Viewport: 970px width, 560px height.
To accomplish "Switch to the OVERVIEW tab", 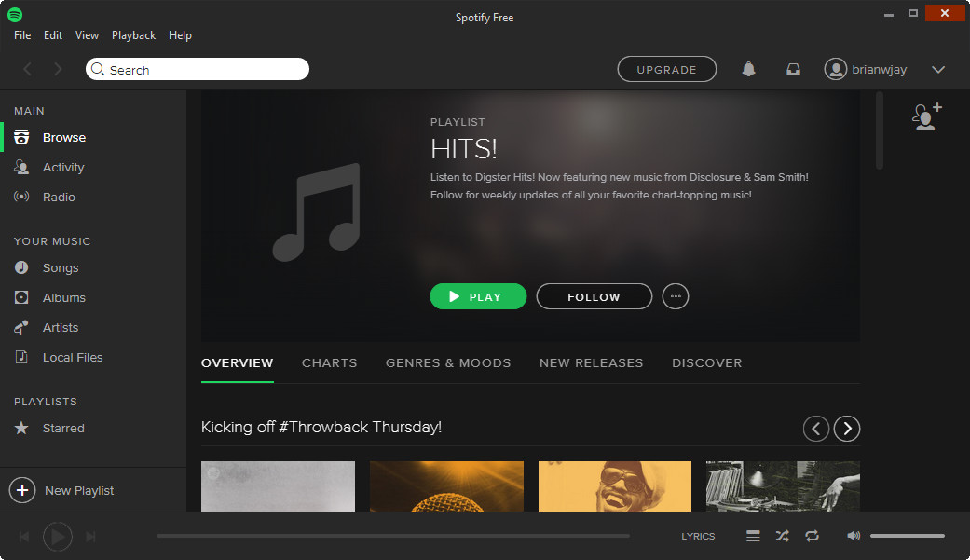I will click(237, 363).
